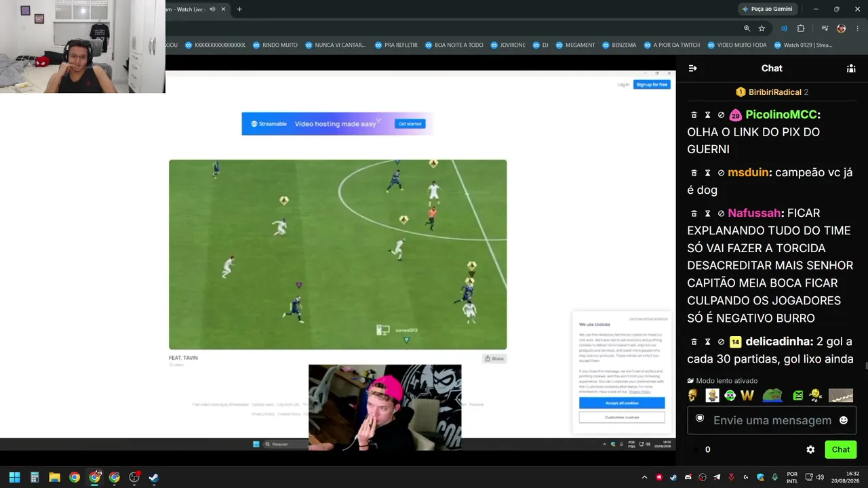Mute the audio icon on the browser tab
Screen dimensions: 868x488
pyautogui.click(x=212, y=9)
